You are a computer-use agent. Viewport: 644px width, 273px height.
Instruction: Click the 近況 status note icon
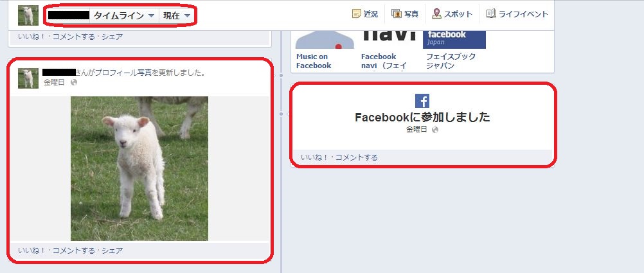(x=357, y=13)
